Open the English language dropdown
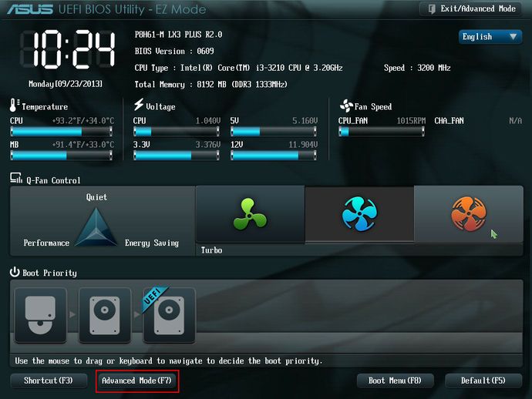This screenshot has height=399, width=532. pos(490,37)
